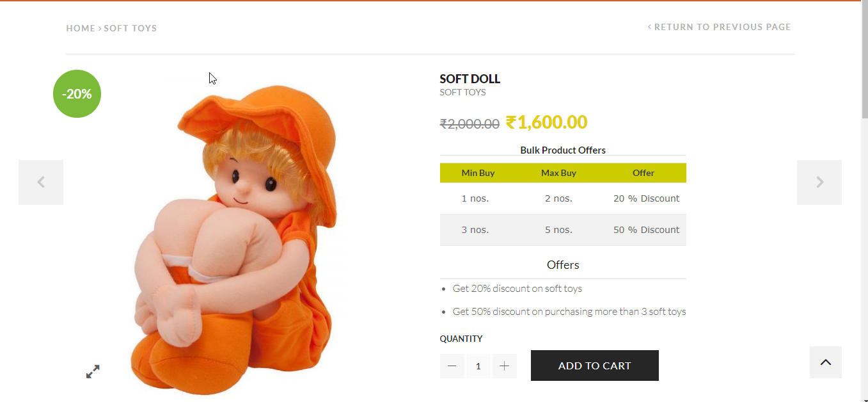Click the quantity input field
This screenshot has width=868, height=402.
click(x=478, y=366)
